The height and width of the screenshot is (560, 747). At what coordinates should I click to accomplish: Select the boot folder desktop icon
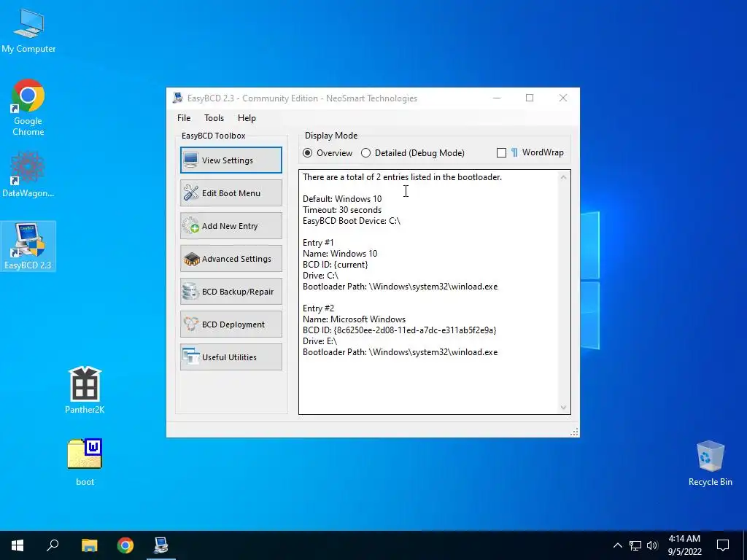point(85,462)
